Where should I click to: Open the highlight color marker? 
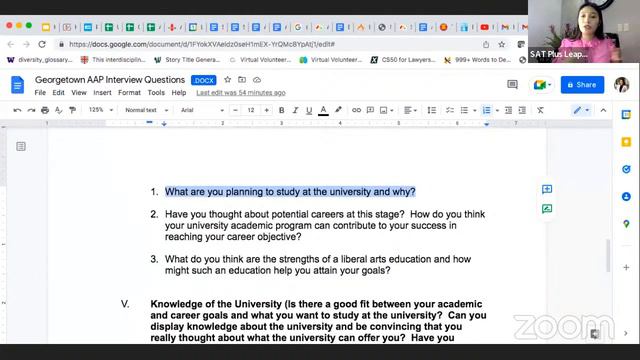tap(338, 110)
